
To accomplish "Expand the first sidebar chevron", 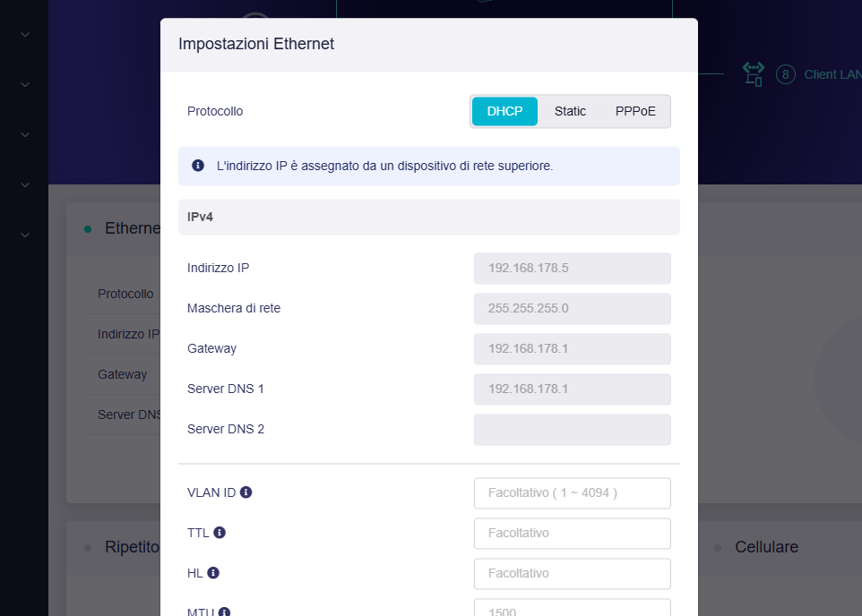I will tap(25, 35).
